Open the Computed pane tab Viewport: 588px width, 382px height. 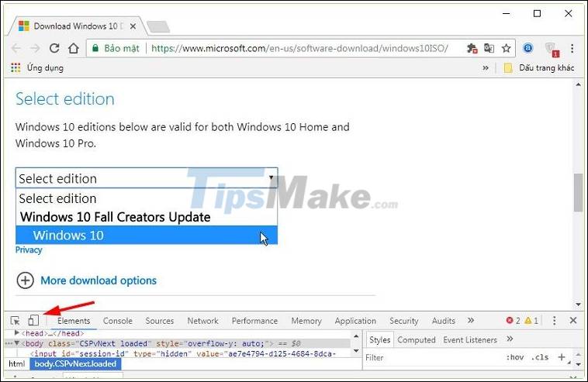417,339
